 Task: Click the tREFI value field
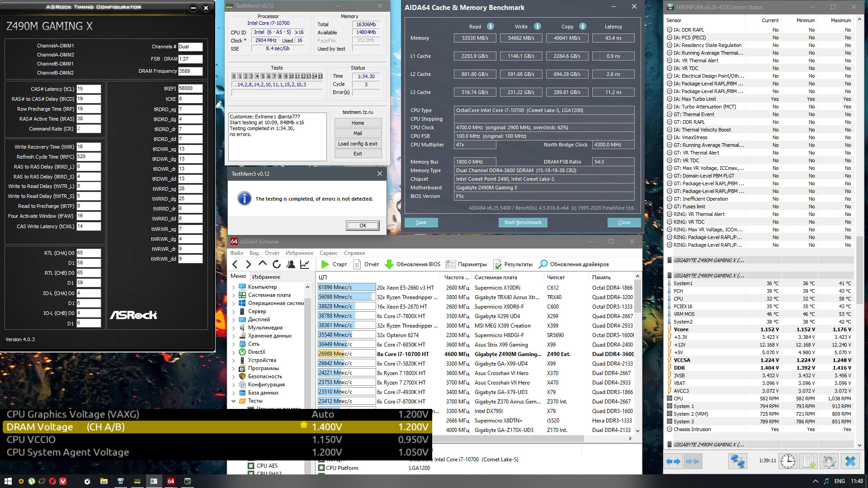coord(190,89)
